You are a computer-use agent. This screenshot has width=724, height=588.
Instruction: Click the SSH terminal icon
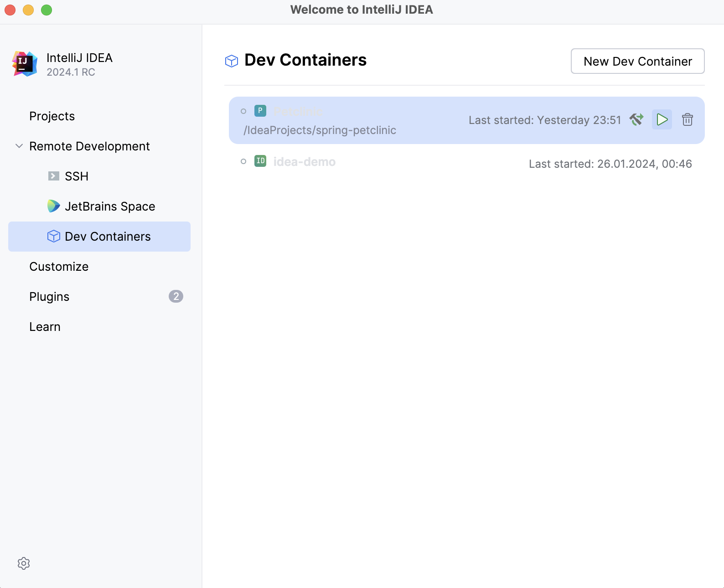point(54,176)
